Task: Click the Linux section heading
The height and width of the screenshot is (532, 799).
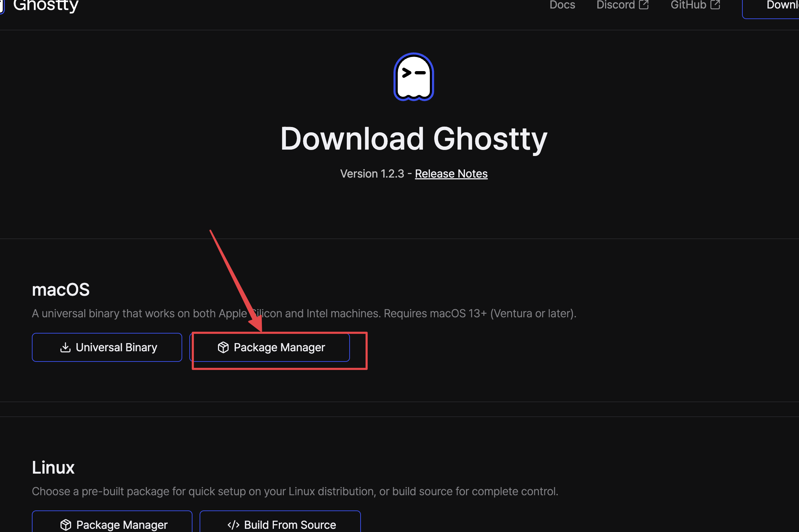Action: coord(53,468)
